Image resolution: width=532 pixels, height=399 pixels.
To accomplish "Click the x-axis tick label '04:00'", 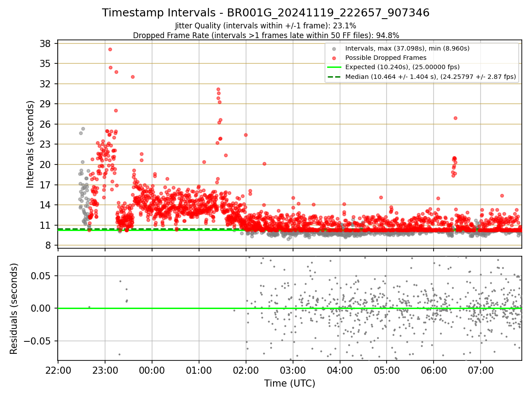I will pos(340,370).
